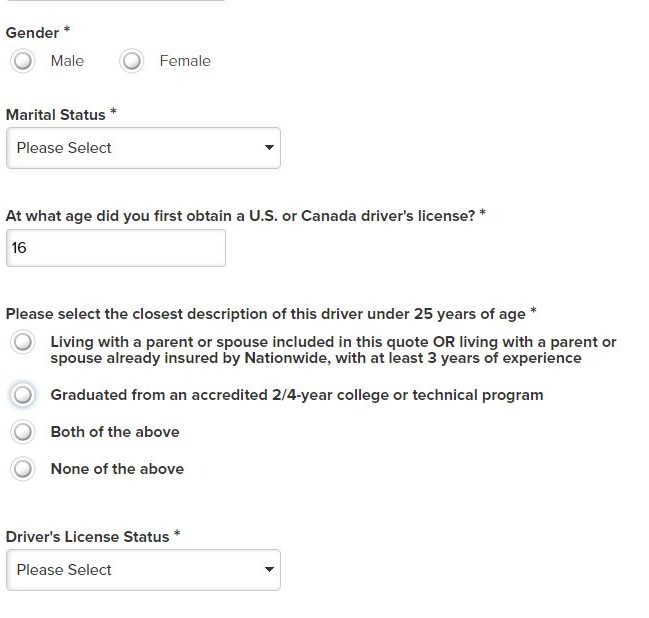This screenshot has width=649, height=618.
Task: Click the "Both of the above" label text
Action: pos(115,432)
